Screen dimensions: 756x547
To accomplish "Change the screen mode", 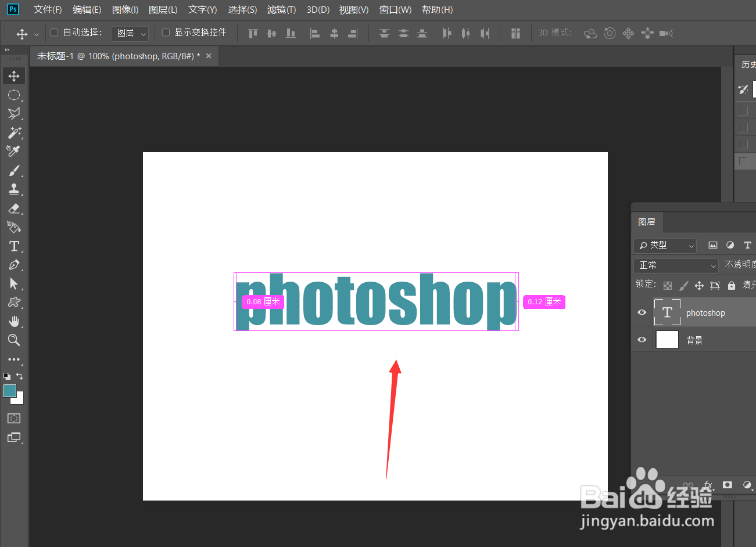I will coord(14,437).
